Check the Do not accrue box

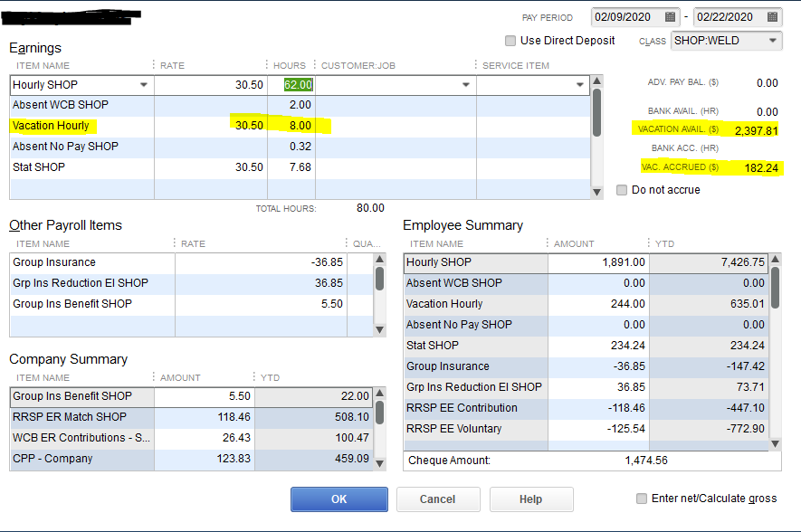(621, 188)
